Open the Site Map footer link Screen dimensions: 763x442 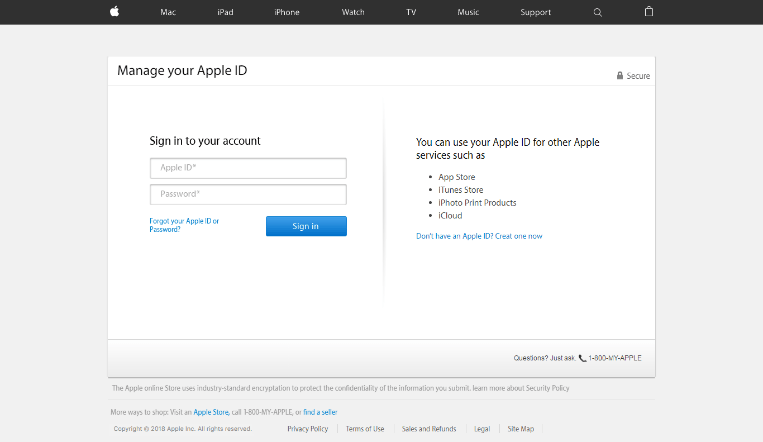point(521,429)
